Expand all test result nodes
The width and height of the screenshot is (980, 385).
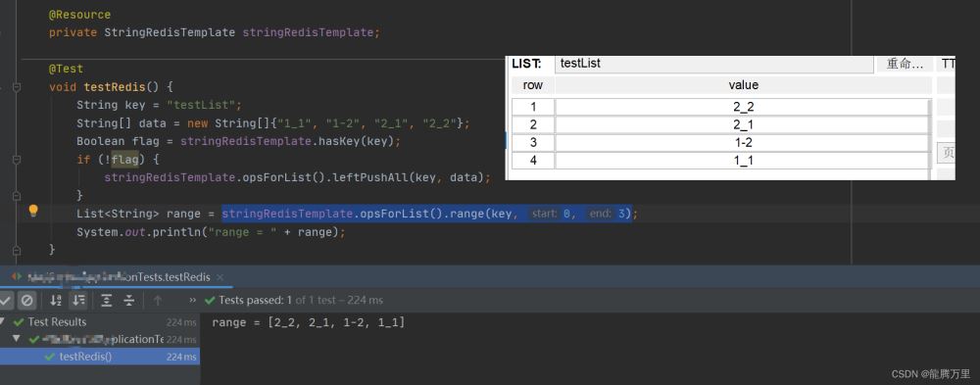[x=106, y=301]
